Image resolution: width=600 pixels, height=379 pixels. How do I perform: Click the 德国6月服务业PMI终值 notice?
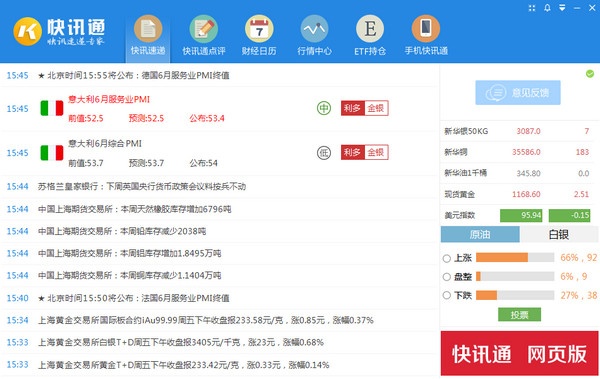[x=134, y=75]
